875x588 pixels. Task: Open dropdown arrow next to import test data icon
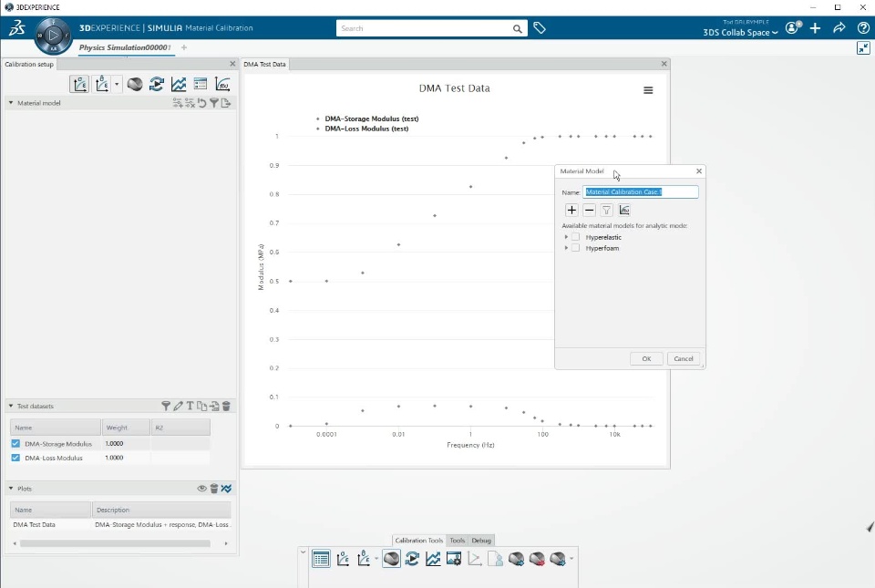tap(117, 84)
